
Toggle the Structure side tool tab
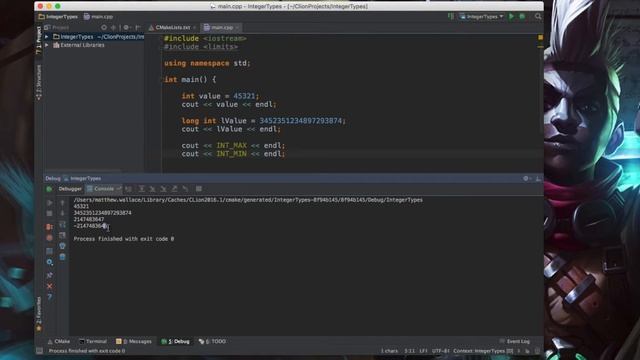[x=39, y=82]
